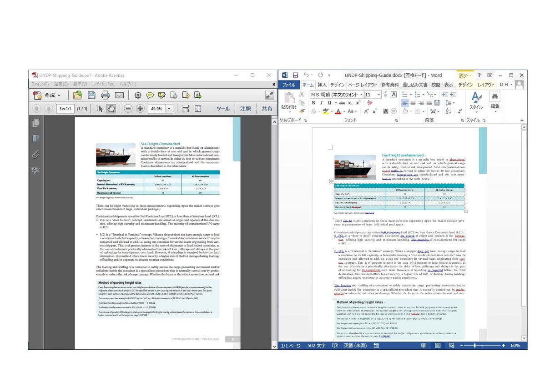The width and height of the screenshot is (555, 392).
Task: Select the highlight text tool in Acrobat
Action: coord(161,95)
